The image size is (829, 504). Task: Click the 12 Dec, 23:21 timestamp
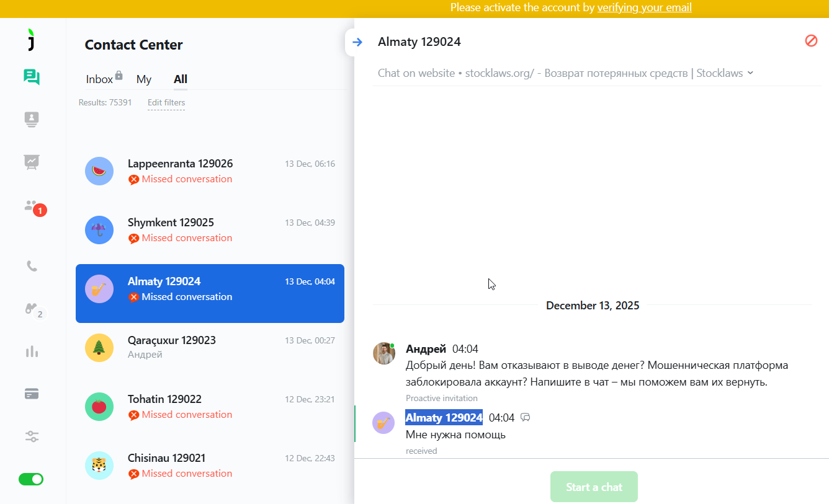(x=310, y=400)
